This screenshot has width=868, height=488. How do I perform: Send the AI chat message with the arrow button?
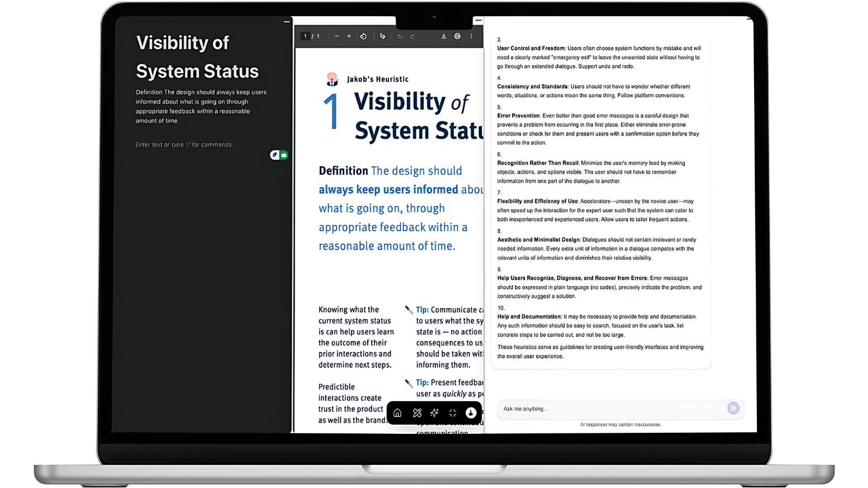click(x=733, y=408)
